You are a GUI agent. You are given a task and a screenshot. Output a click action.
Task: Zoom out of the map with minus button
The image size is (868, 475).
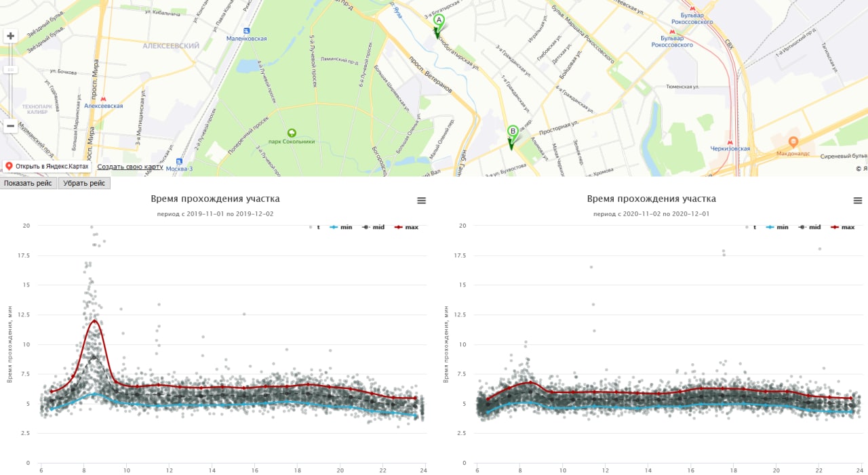coord(10,126)
